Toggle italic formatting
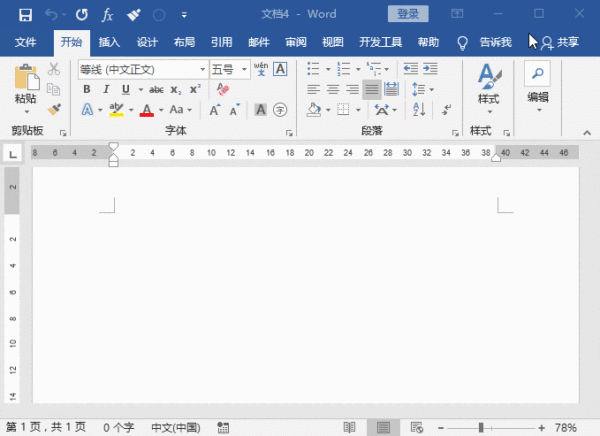 pos(106,89)
